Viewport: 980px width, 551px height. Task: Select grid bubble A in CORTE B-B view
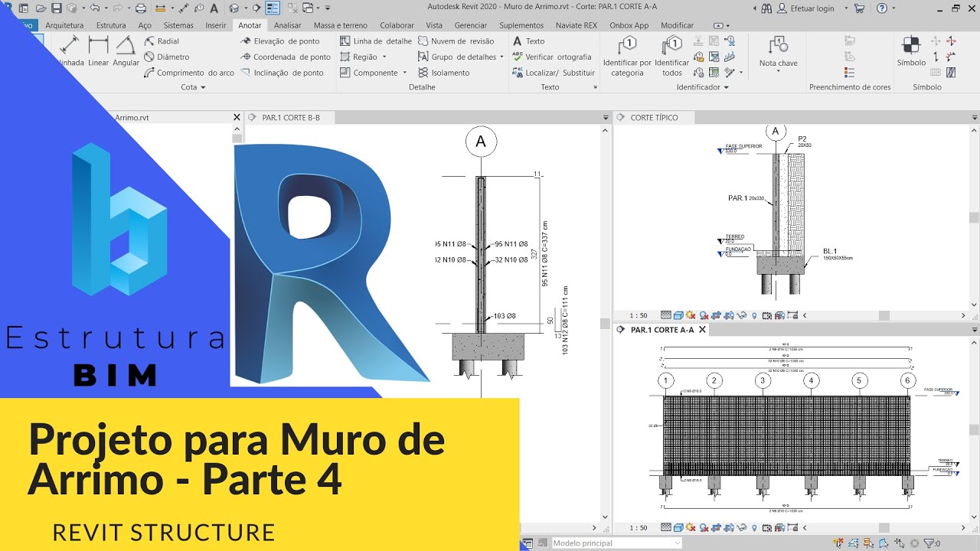(481, 141)
